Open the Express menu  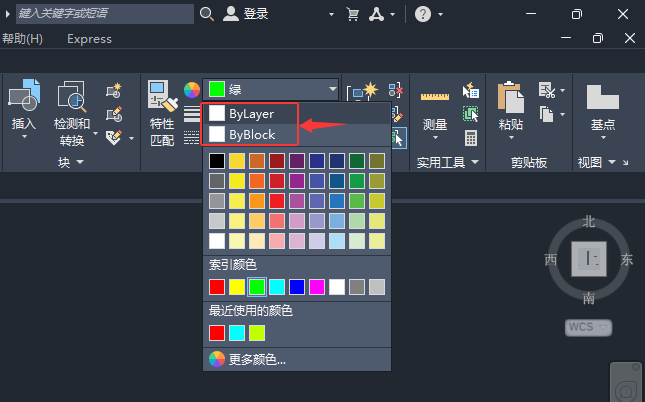pyautogui.click(x=89, y=39)
